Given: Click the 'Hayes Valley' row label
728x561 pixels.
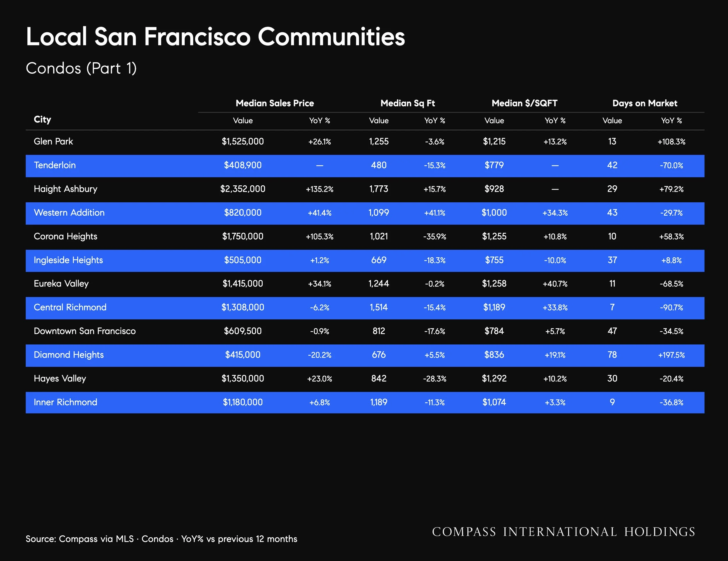Looking at the screenshot, I should pos(60,379).
